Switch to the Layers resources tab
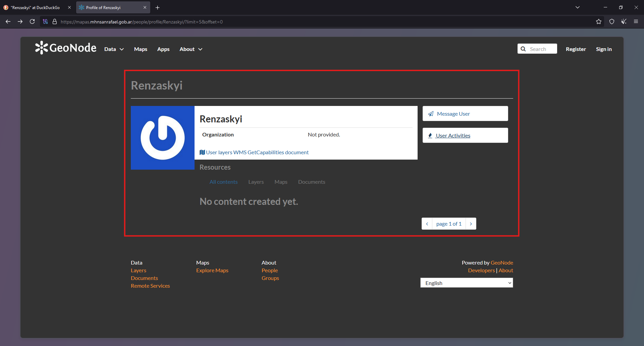 tap(256, 182)
